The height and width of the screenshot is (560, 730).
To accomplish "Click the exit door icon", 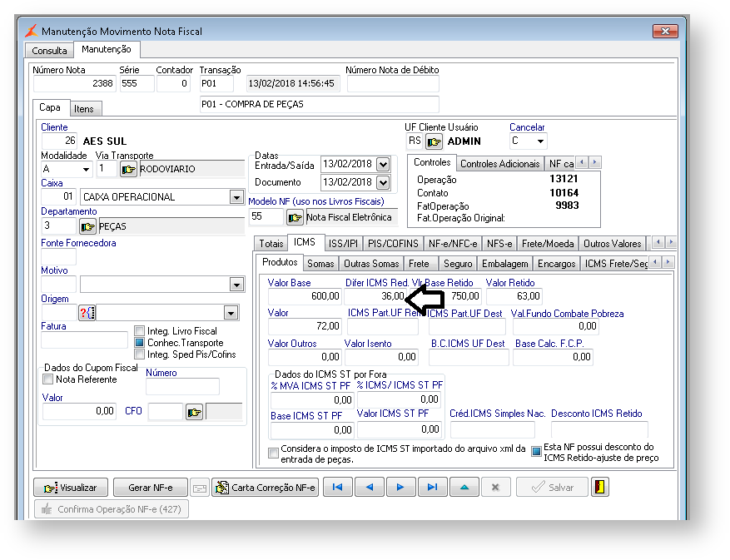I will tap(599, 488).
